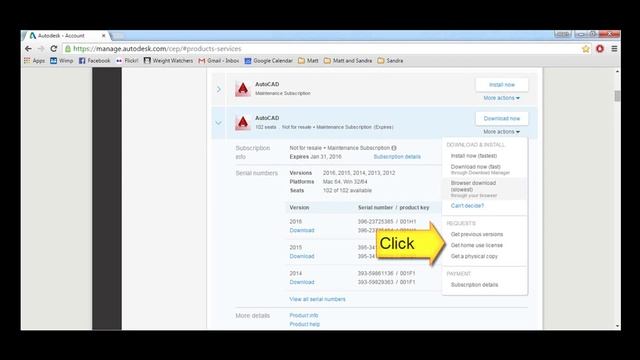This screenshot has width=640, height=360.
Task: Open the Gmail - Inbox bookmark
Action: [x=219, y=60]
